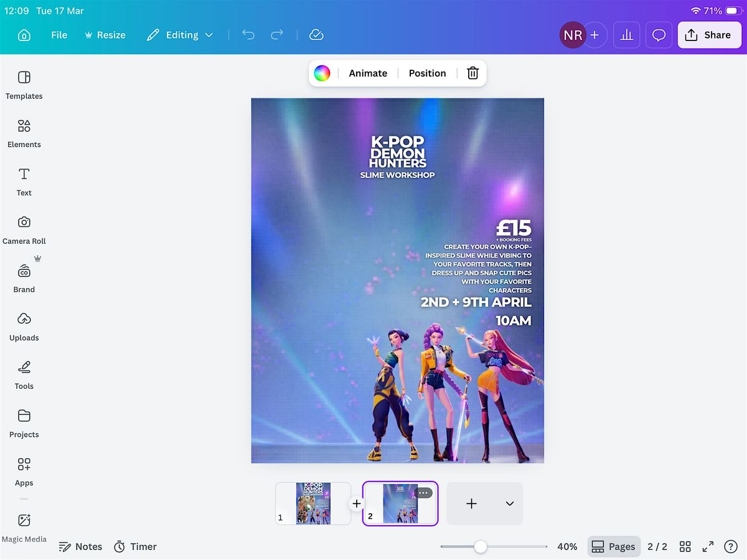The width and height of the screenshot is (747, 560).
Task: Select page 1 thumbnail
Action: point(313,503)
